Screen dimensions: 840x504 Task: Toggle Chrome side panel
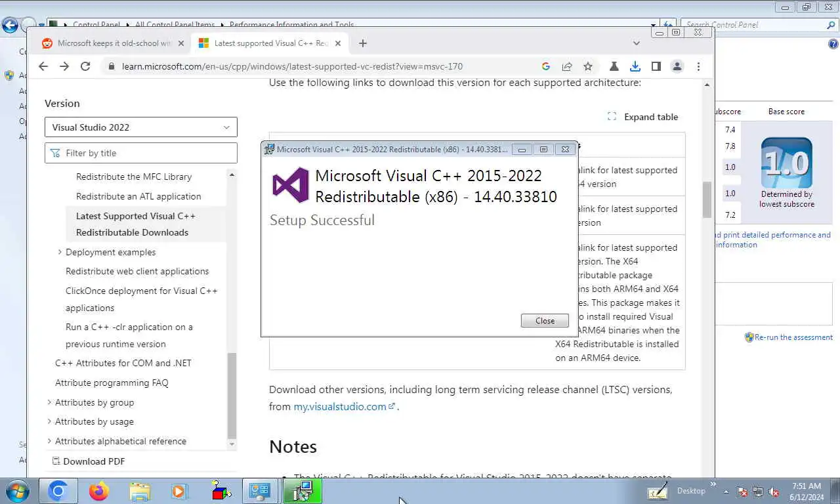[x=656, y=66]
